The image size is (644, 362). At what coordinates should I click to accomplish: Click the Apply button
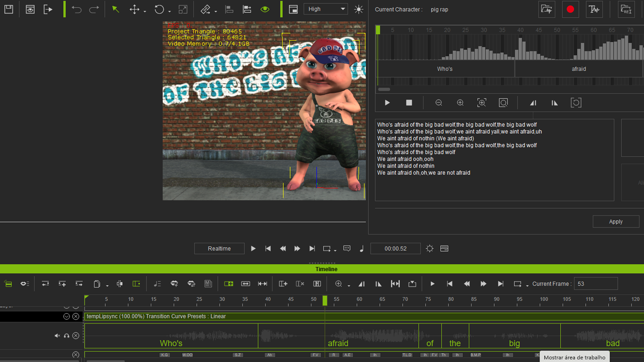616,222
